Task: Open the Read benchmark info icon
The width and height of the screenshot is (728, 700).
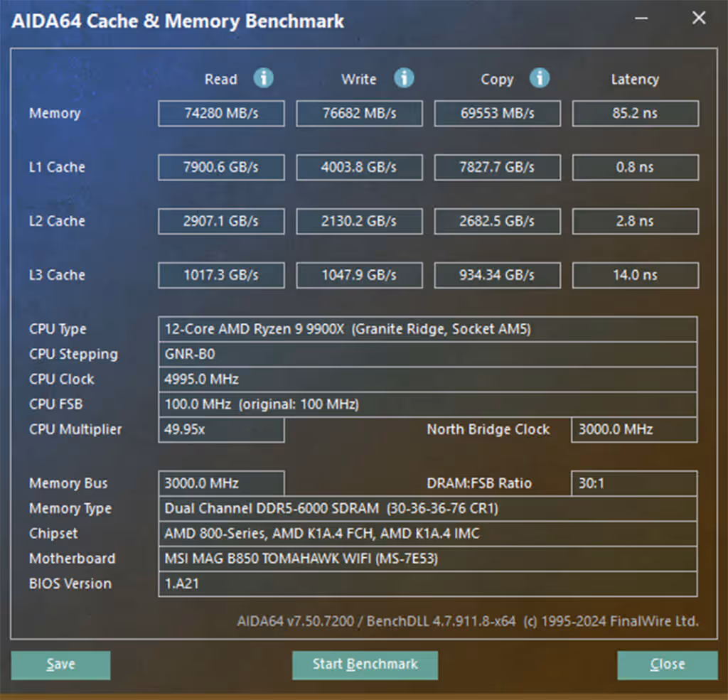Action: 264,79
